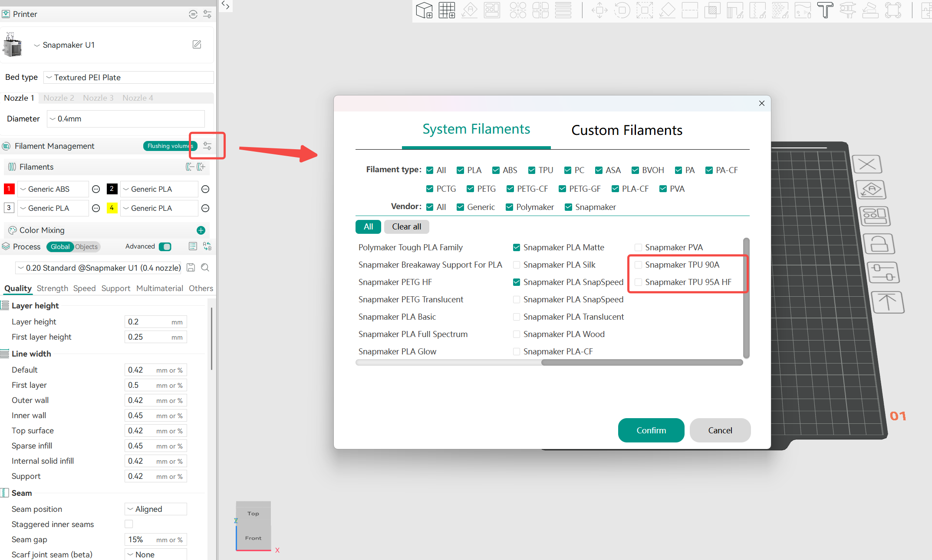Image resolution: width=932 pixels, height=560 pixels.
Task: Collapse the sidebar with arrows icon
Action: click(x=225, y=5)
